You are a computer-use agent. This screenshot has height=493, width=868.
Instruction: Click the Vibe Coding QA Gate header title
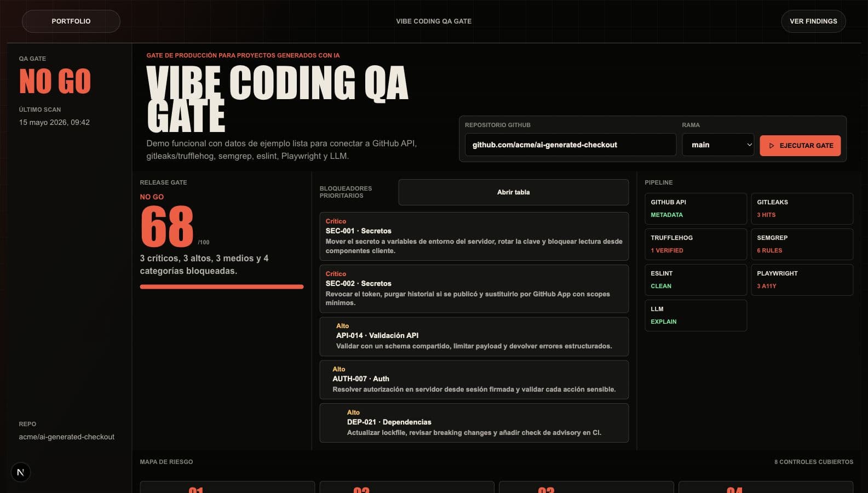click(x=434, y=21)
